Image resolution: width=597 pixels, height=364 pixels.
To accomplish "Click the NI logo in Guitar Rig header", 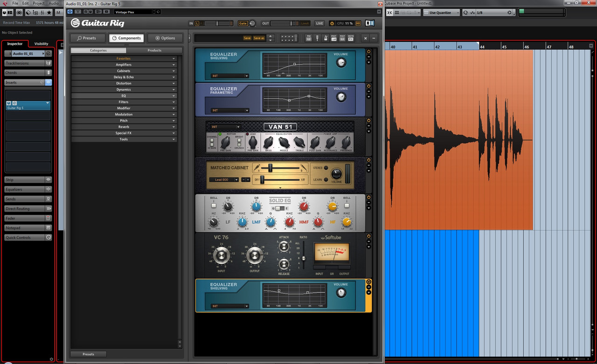I will pos(370,23).
